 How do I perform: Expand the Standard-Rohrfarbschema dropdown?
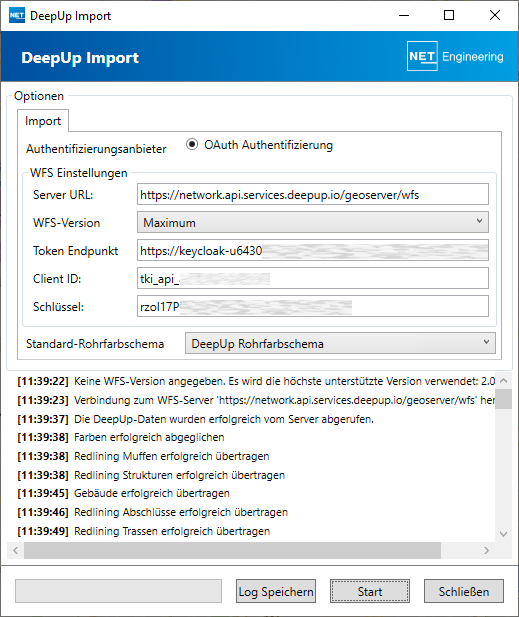coord(340,343)
